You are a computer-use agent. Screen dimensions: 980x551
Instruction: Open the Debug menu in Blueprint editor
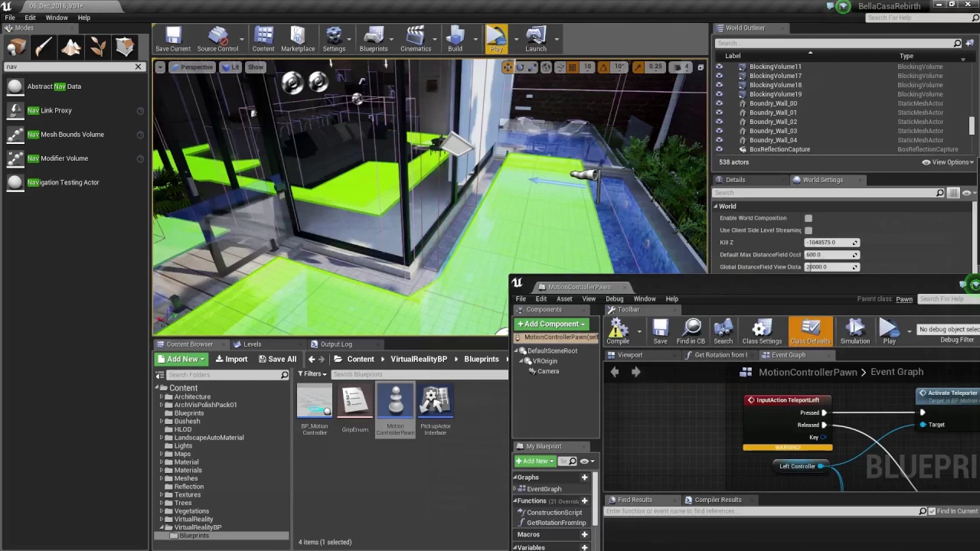(614, 299)
